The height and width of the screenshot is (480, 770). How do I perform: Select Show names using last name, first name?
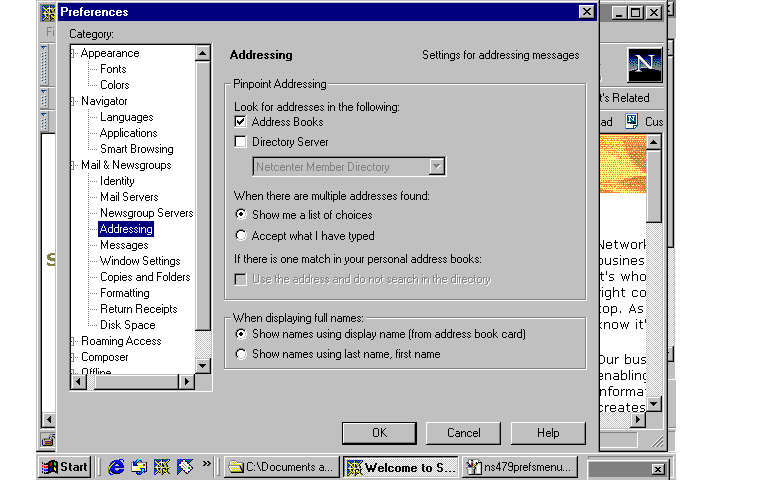pos(241,354)
